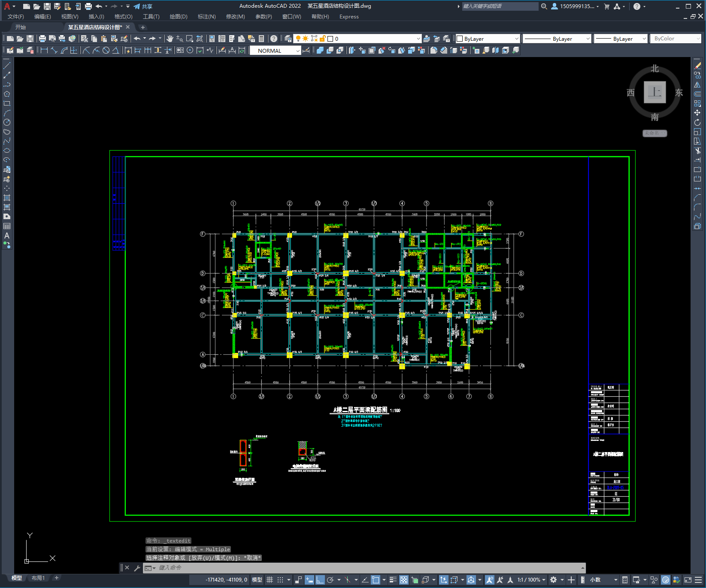Click the 上 face of the ViewCube
Viewport: 706px width, 588px height.
point(654,92)
